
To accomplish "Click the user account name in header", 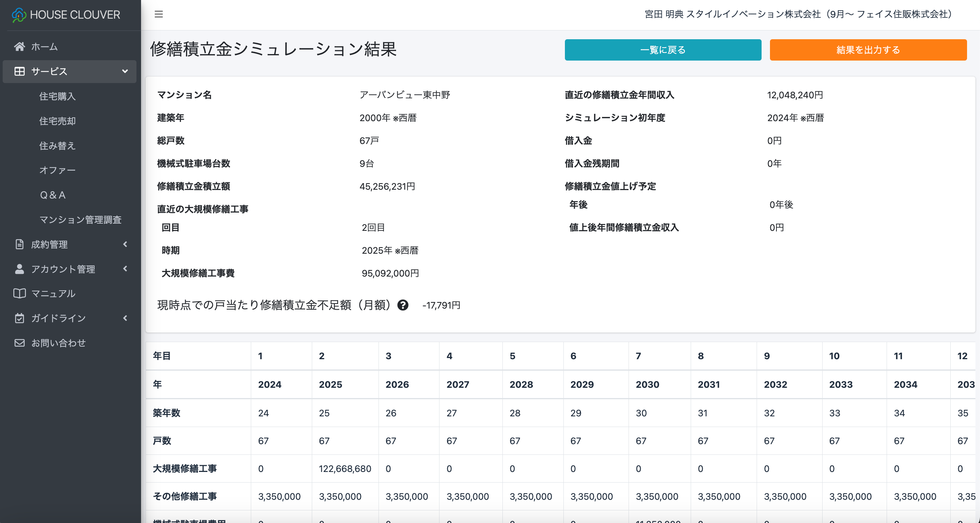I will (x=798, y=14).
